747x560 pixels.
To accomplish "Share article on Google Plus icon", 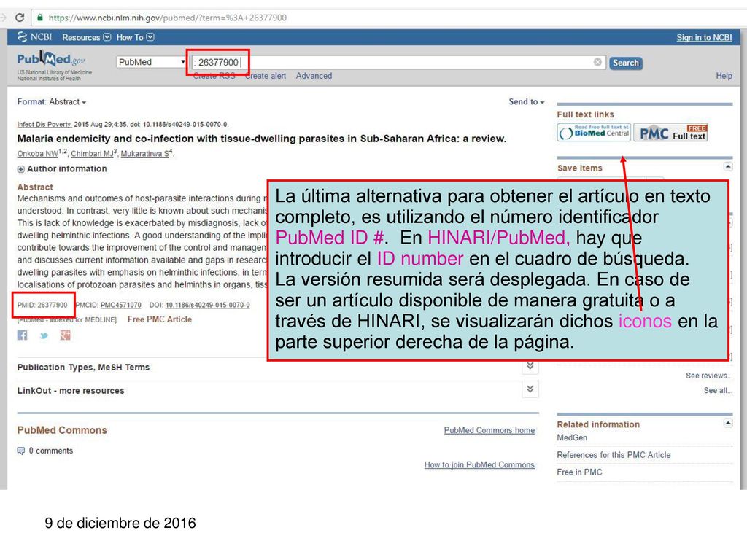I will [65, 335].
